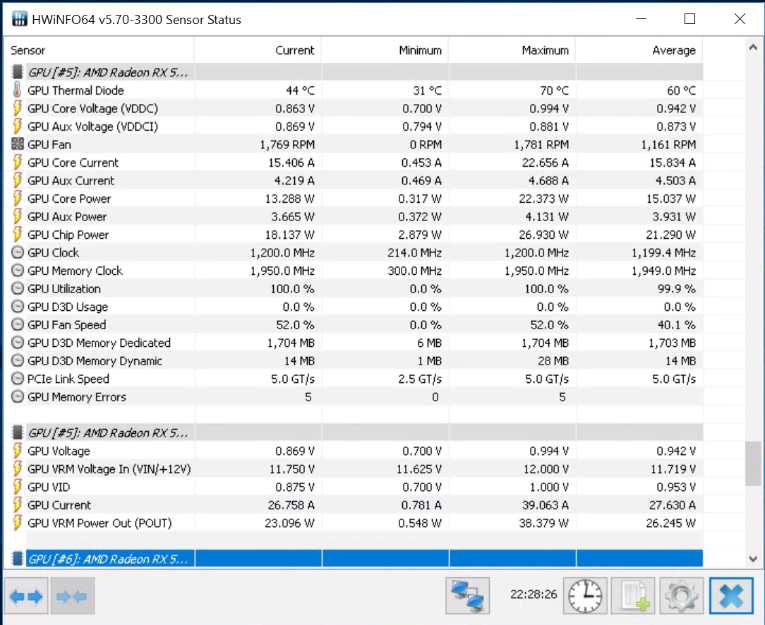
Task: Click the blue X close sensors button
Action: click(731, 596)
